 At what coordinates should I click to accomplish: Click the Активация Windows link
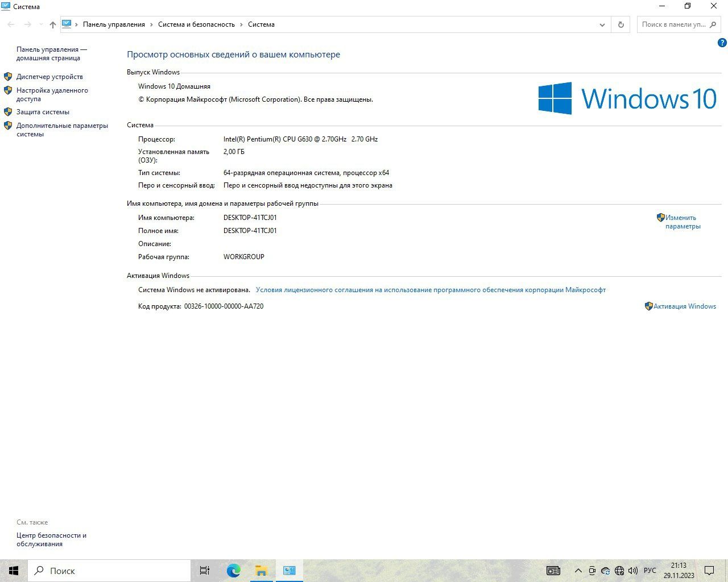[x=684, y=306]
